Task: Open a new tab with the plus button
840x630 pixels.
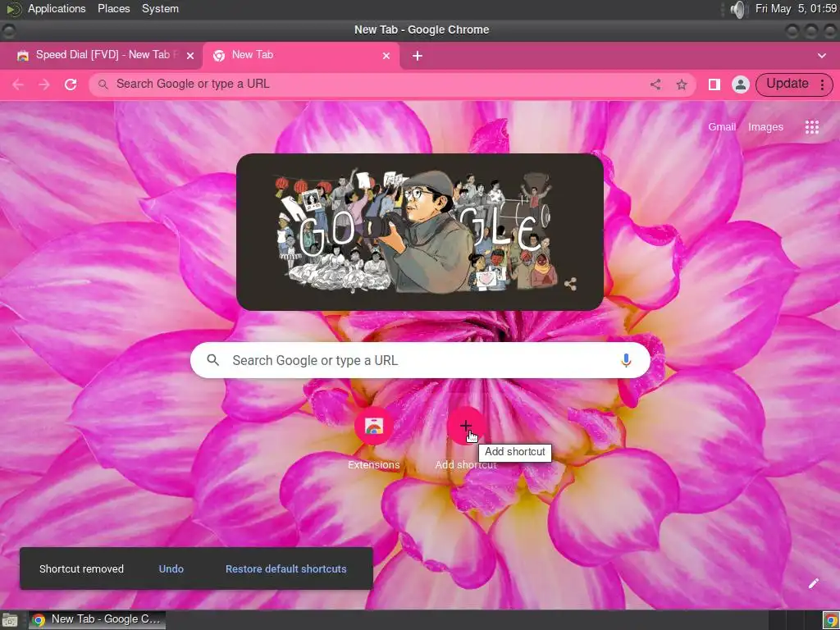Action: (x=418, y=56)
